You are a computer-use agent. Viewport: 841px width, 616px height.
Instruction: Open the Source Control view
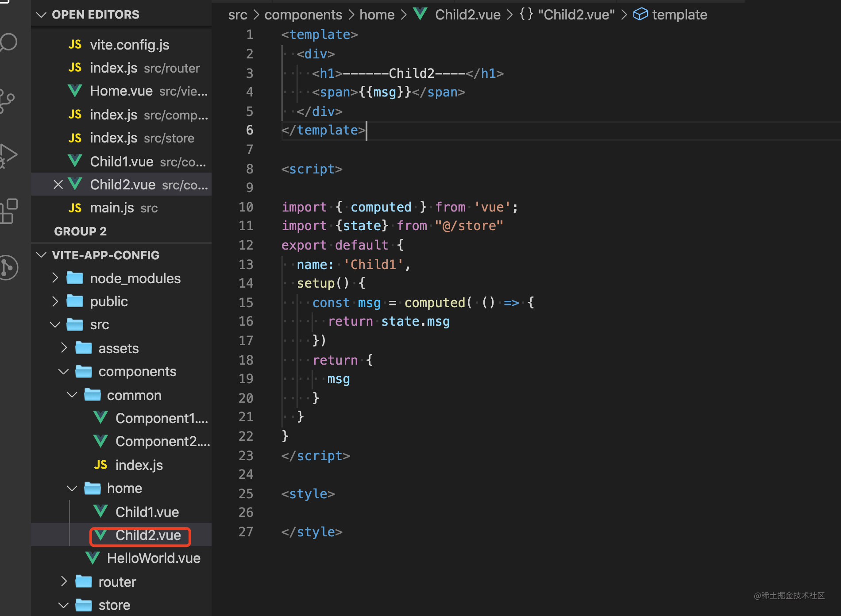7,101
